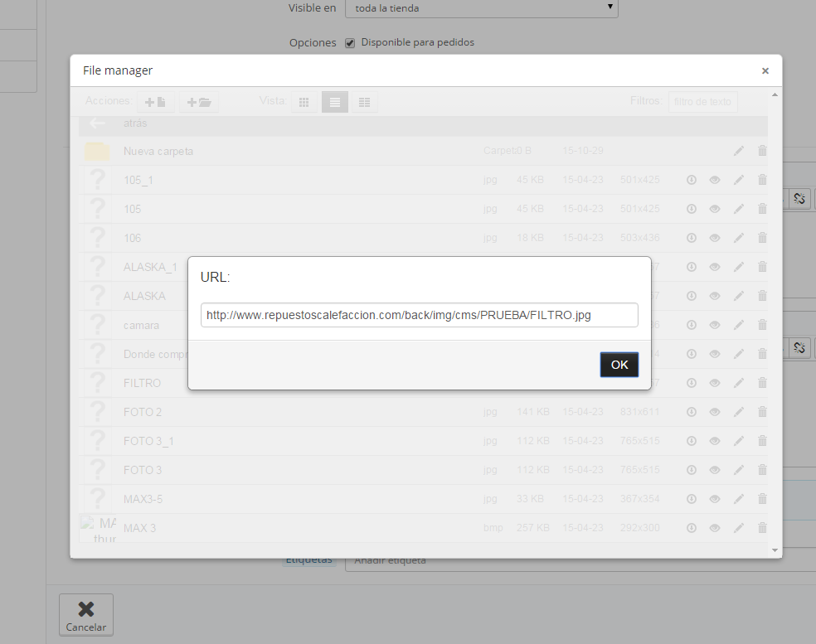Click OK in the URL dialog
816x644 pixels.
(619, 365)
